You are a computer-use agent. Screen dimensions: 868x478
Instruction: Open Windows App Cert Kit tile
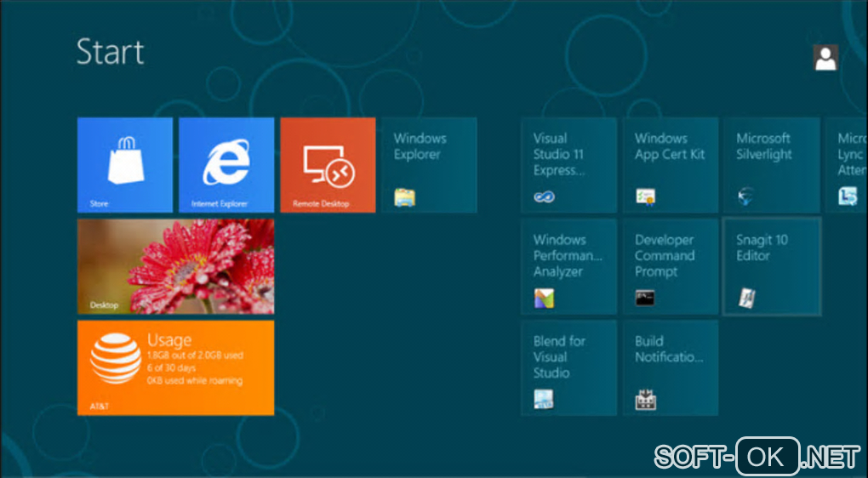click(671, 165)
